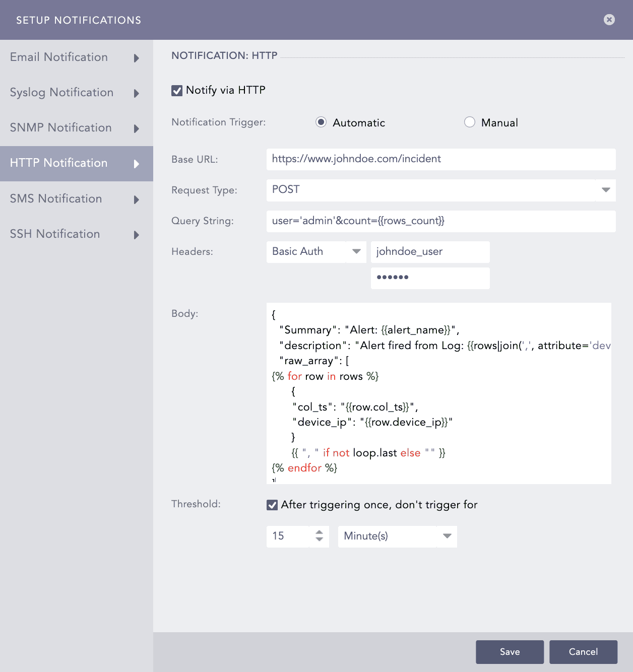Screen dimensions: 633x672
Task: Save the HTTP notification settings
Action: [x=510, y=652]
